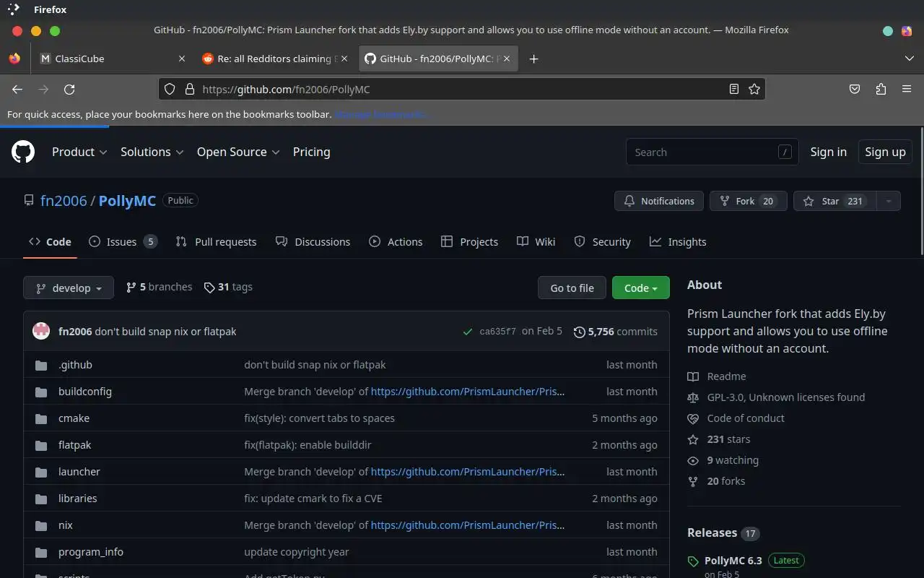Click the commit history clock icon
Viewport: 924px width, 578px height.
579,332
